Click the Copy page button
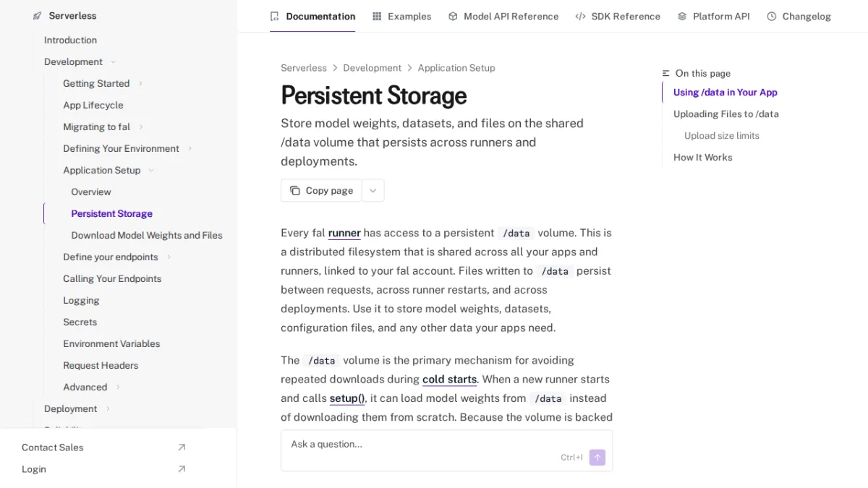 click(x=321, y=191)
